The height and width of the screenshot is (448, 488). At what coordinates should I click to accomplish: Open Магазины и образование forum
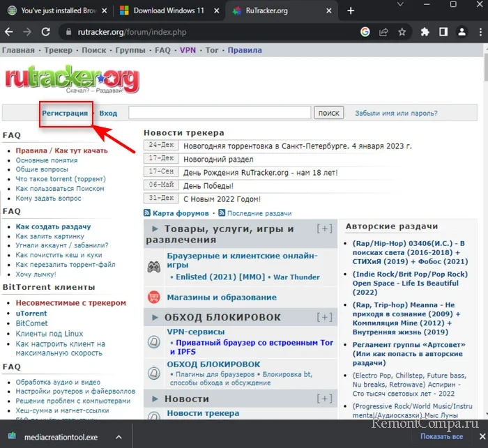coord(222,297)
